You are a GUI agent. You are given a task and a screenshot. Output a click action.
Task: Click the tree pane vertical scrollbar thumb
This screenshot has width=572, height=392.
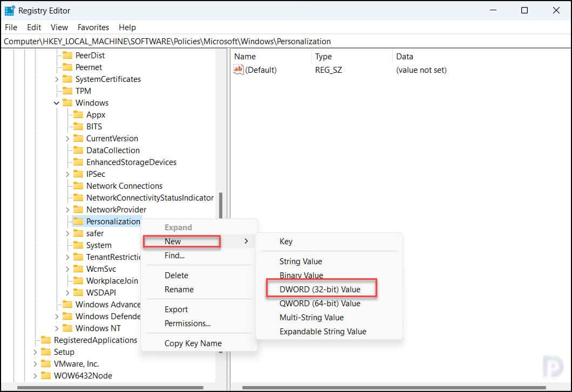point(220,205)
